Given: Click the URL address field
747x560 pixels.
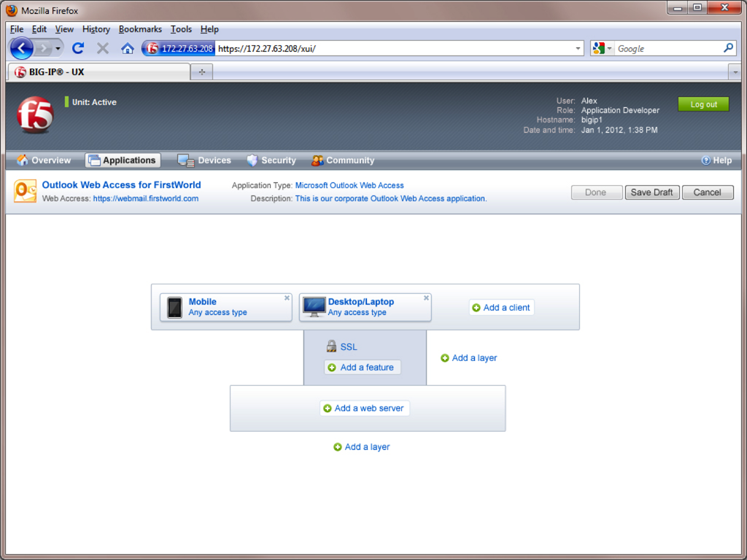Looking at the screenshot, I should coord(394,49).
